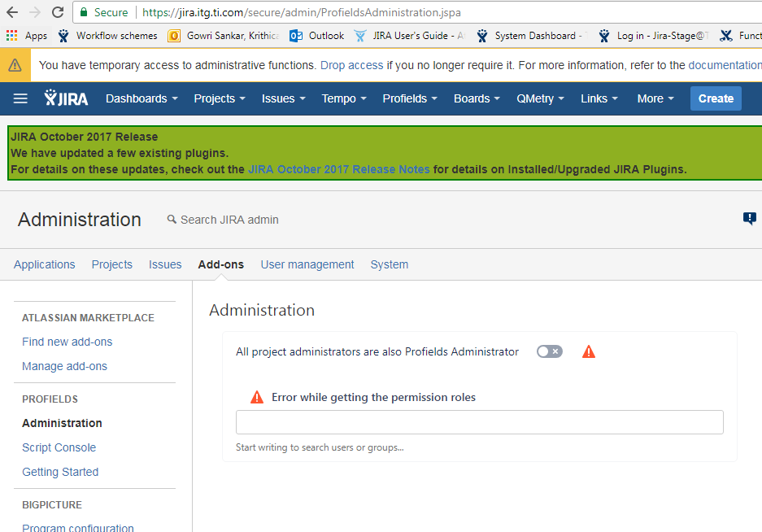Switch to the User management tab
Screen dimensions: 762x532
pos(307,264)
